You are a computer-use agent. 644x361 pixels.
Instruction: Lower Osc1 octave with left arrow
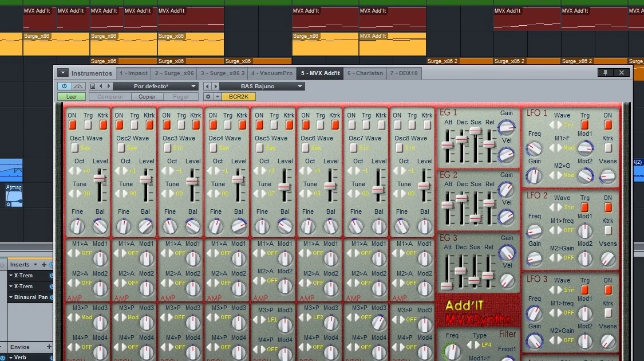71,170
